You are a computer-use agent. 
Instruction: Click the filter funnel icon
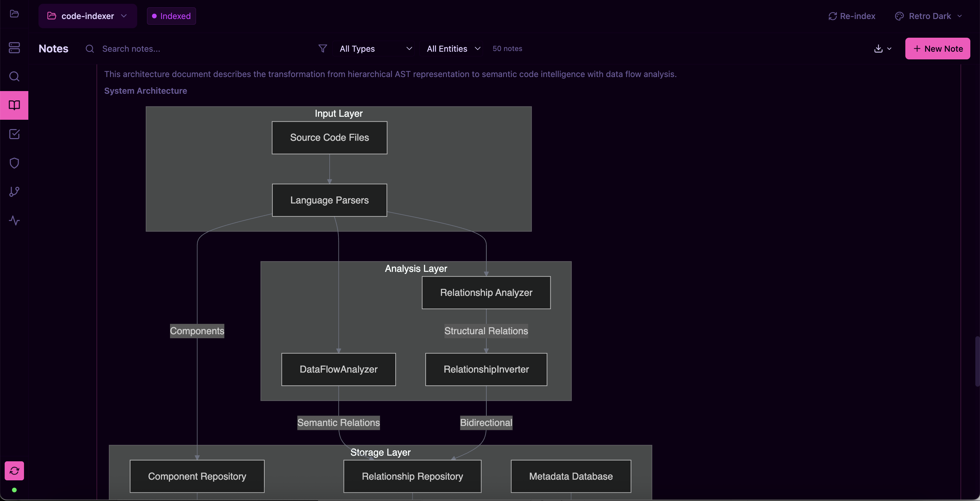pos(322,49)
